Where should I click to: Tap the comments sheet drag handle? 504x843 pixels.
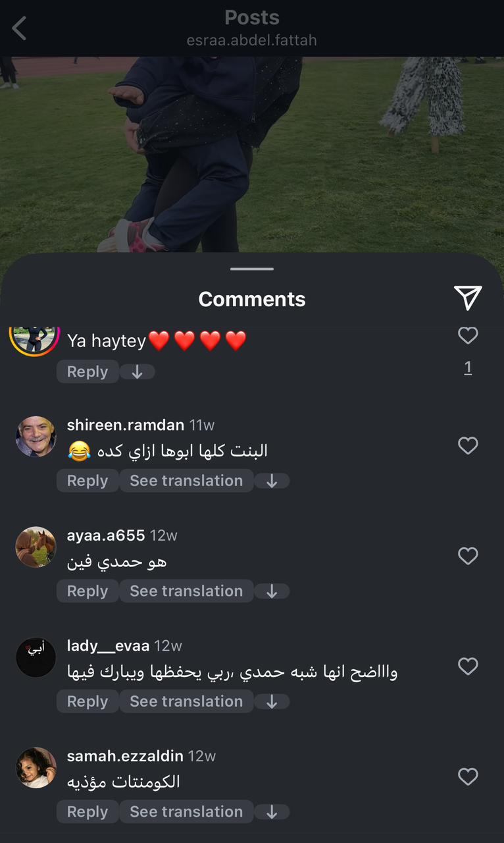tap(252, 269)
